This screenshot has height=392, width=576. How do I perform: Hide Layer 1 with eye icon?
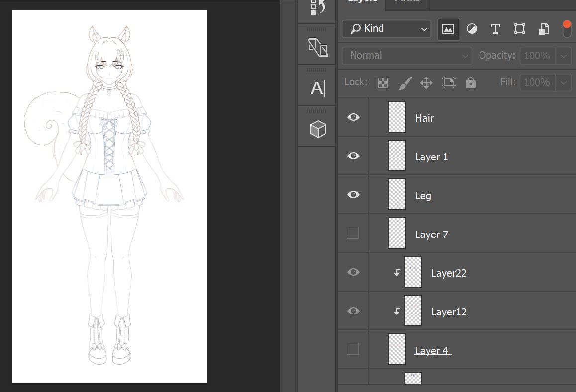353,156
